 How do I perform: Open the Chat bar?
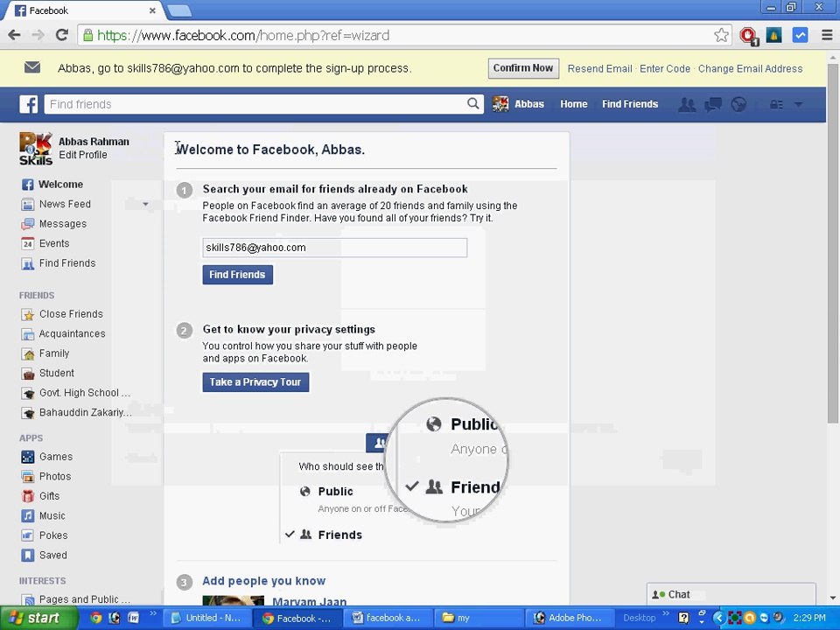(731, 595)
